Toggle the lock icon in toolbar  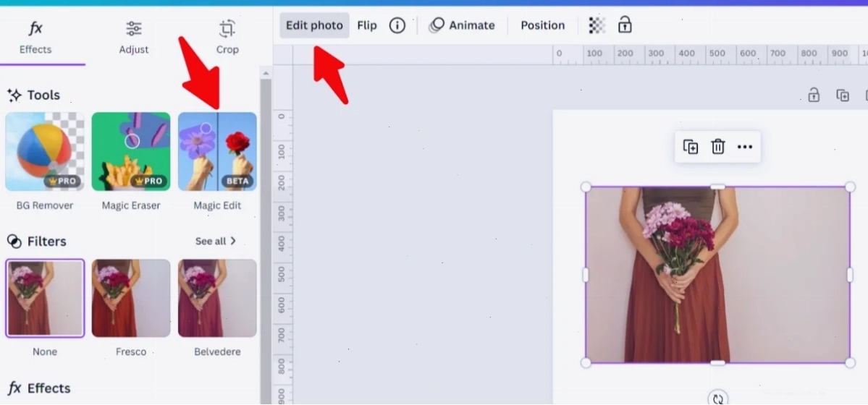tap(625, 25)
